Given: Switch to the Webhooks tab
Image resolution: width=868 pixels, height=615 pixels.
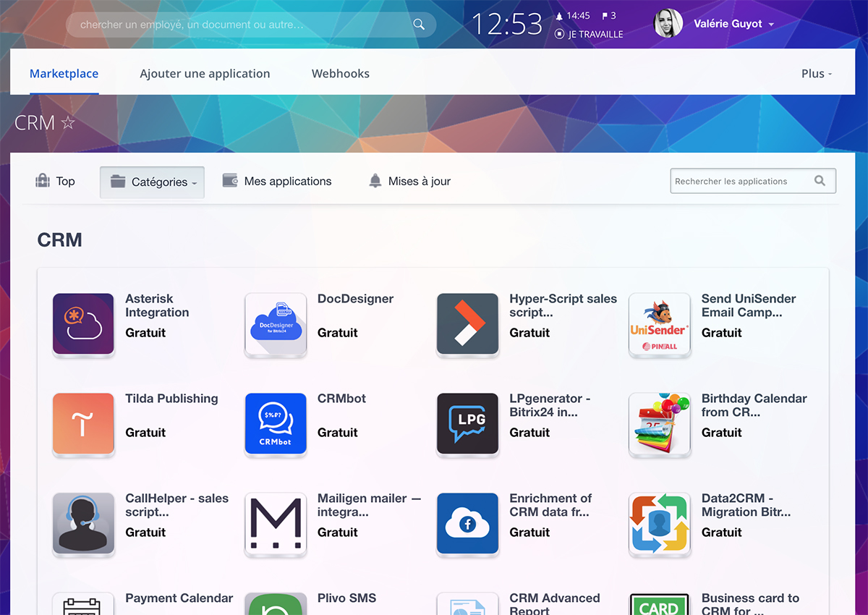Looking at the screenshot, I should [x=340, y=74].
